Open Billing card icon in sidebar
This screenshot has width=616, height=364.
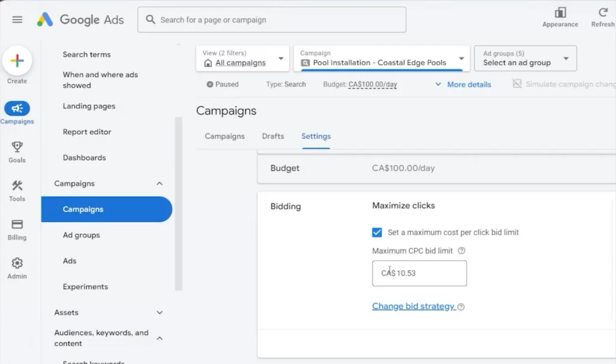coord(17,224)
